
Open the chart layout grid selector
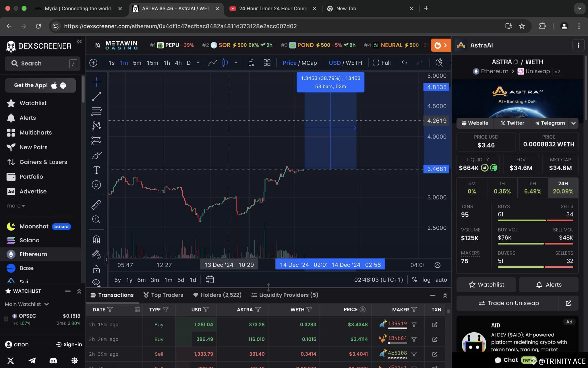pos(267,63)
